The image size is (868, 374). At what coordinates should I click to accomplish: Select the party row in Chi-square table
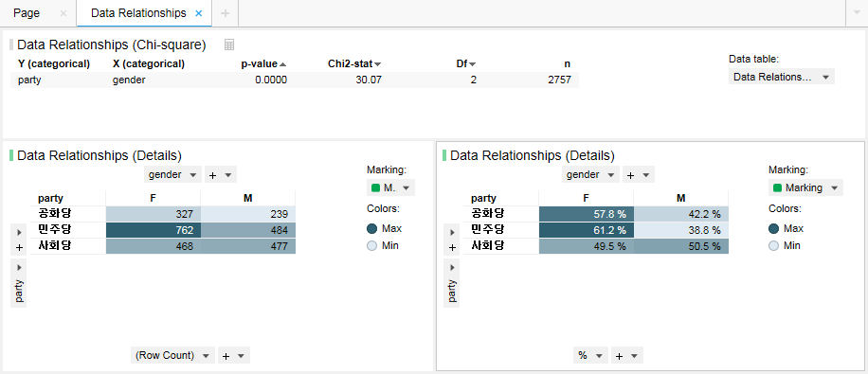coord(295,80)
